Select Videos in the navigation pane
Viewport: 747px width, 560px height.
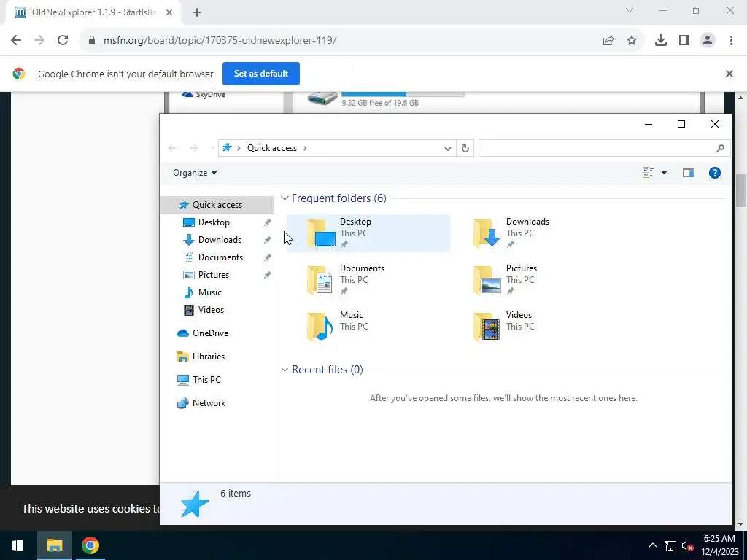pos(217,310)
